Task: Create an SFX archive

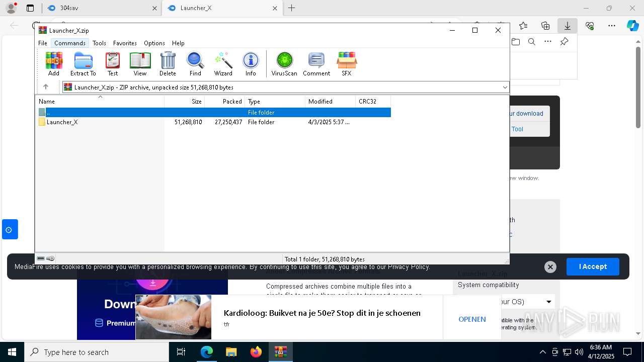Action: [347, 64]
